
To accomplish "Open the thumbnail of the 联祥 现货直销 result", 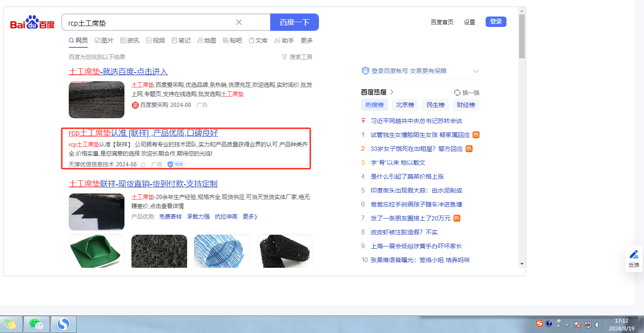I will [97, 212].
